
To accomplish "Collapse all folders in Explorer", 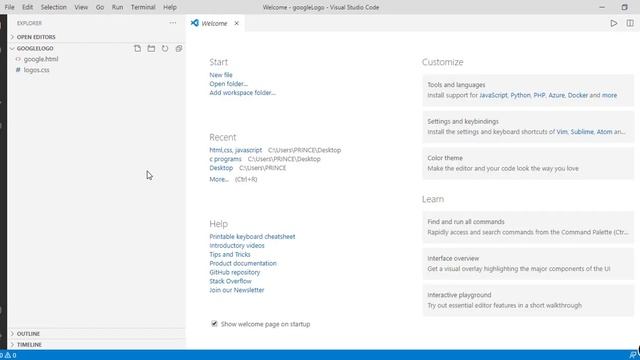I will pos(179,49).
